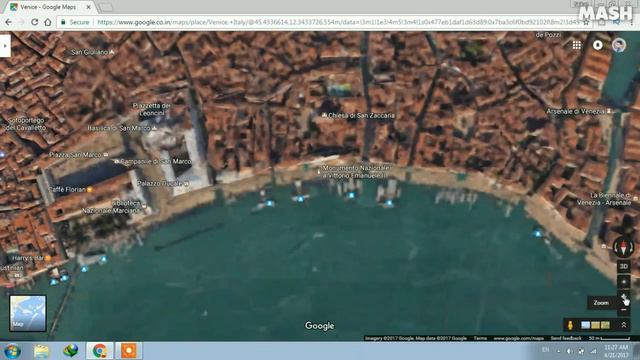Click the first blue imagery thumbnail
This screenshot has width=640, height=360.
(586, 325)
